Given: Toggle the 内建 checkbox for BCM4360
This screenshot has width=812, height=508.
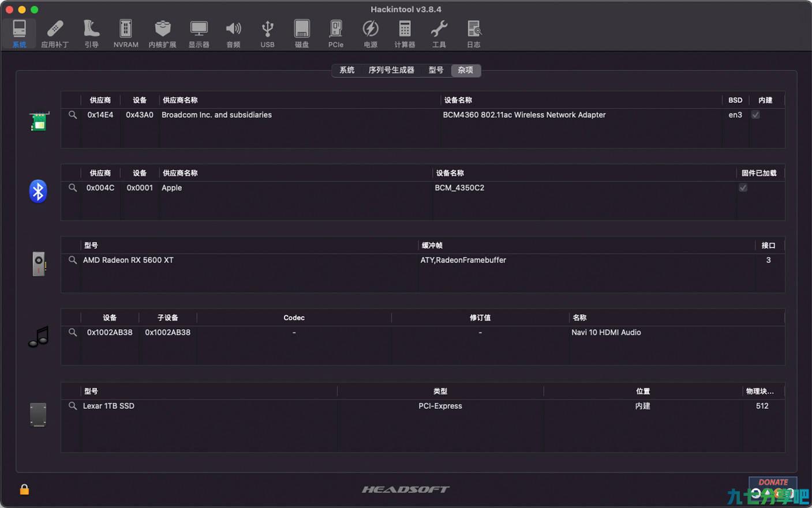Looking at the screenshot, I should 755,115.
